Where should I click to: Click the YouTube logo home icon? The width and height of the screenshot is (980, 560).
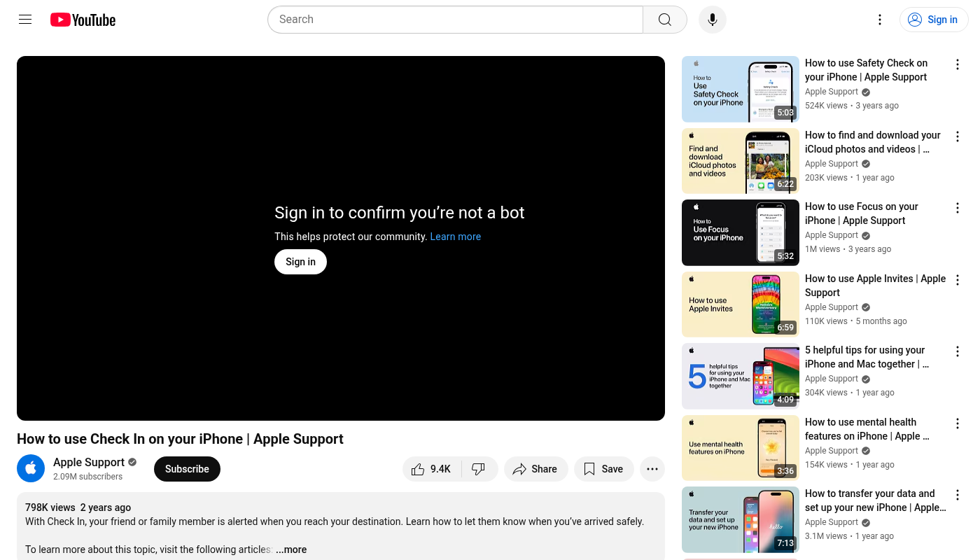click(x=83, y=20)
